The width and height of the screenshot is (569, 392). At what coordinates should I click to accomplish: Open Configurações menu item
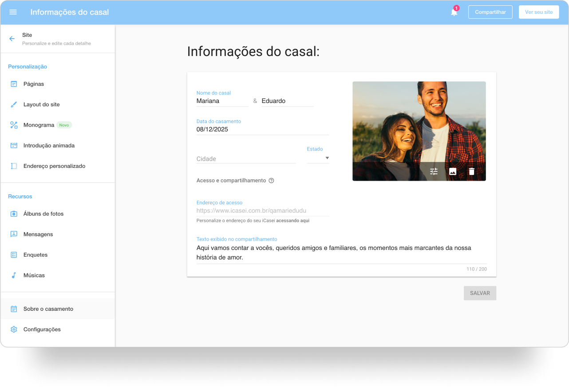58,329
